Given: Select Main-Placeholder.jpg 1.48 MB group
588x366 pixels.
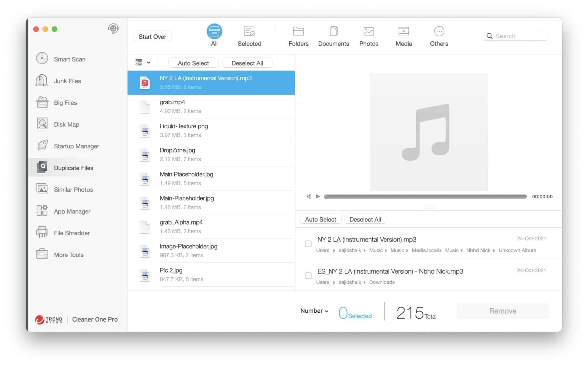Looking at the screenshot, I should tap(211, 203).
